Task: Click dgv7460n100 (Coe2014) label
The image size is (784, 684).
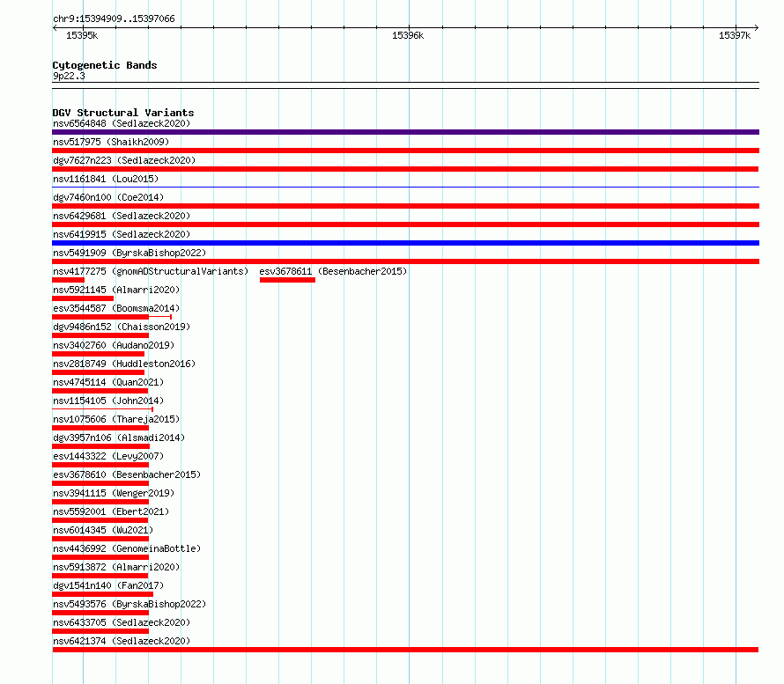Action: (108, 197)
